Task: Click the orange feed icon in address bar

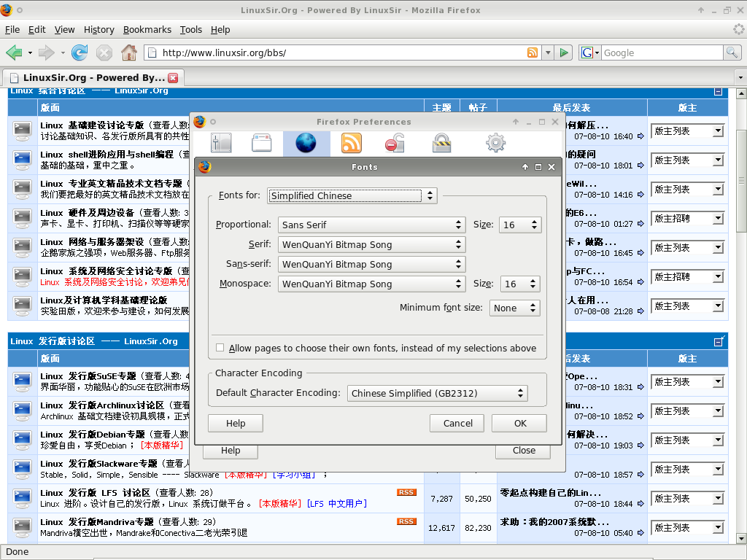Action: point(532,52)
